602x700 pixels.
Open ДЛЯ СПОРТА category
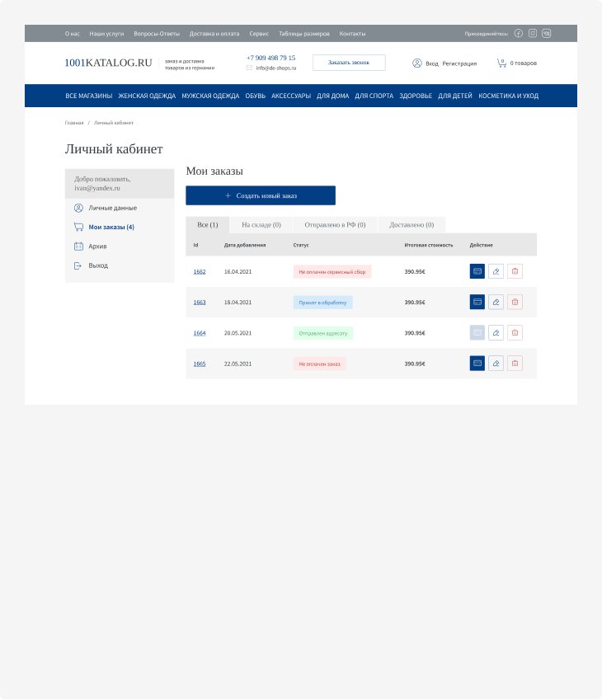coord(374,96)
